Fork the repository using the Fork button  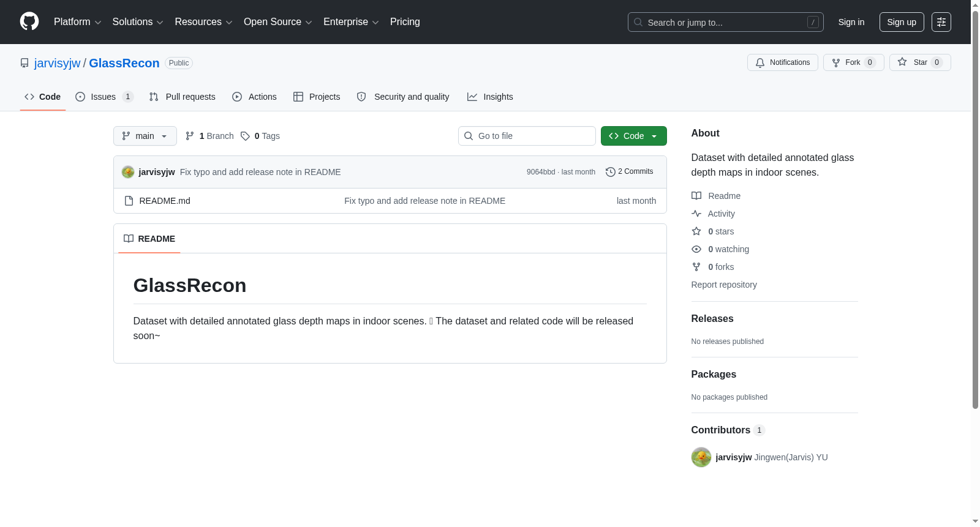tap(853, 62)
